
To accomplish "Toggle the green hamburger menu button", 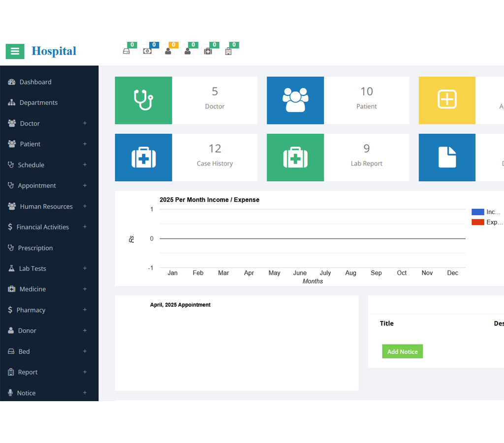I will pyautogui.click(x=15, y=51).
